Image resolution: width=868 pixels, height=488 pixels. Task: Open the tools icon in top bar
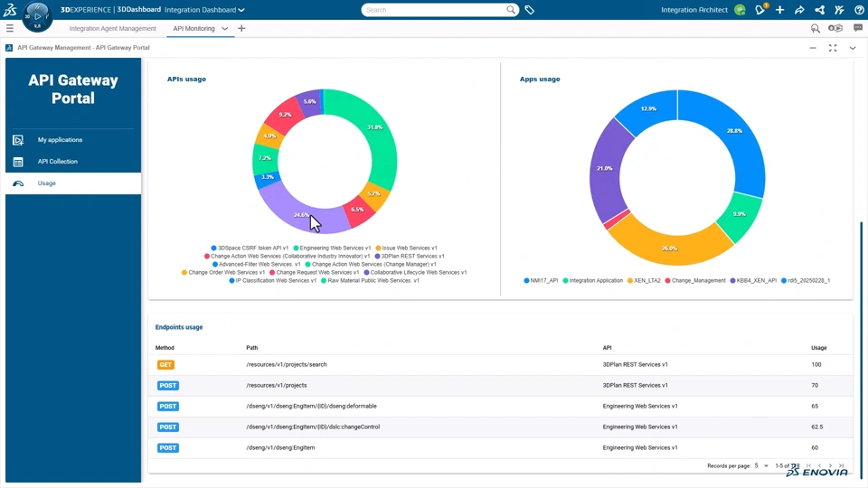[839, 9]
